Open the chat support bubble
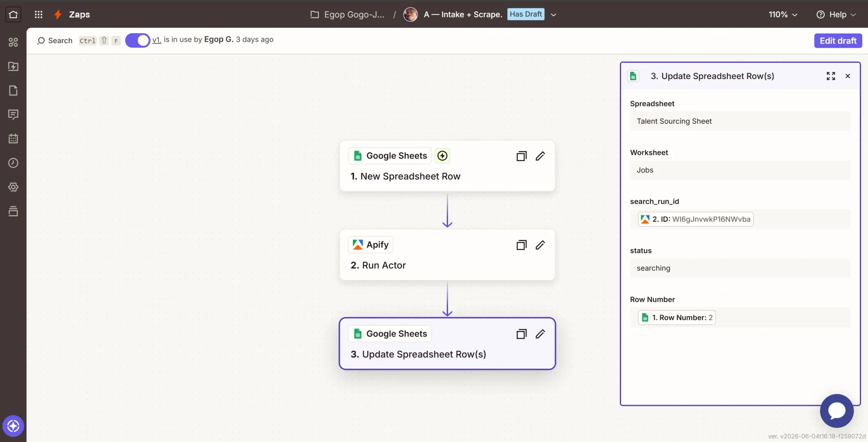This screenshot has height=442, width=868. click(x=837, y=411)
